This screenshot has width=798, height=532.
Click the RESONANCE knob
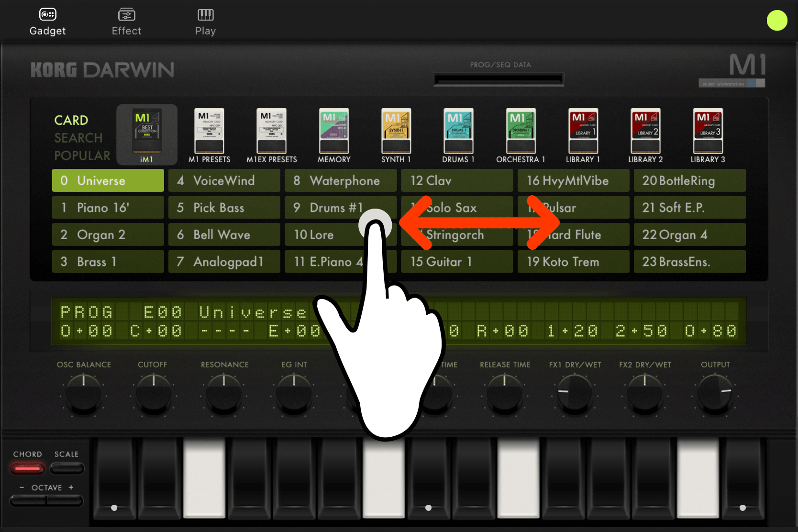pyautogui.click(x=224, y=394)
